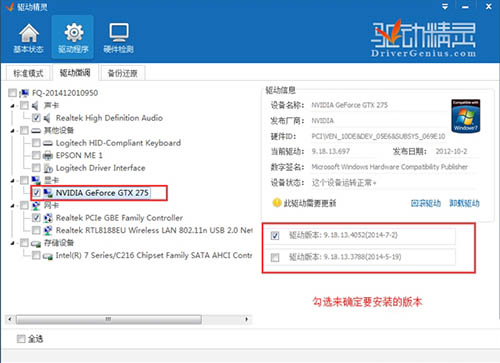
Task: Check the Logitech HID-Compliant Keyboard checkbox
Action: (36, 143)
